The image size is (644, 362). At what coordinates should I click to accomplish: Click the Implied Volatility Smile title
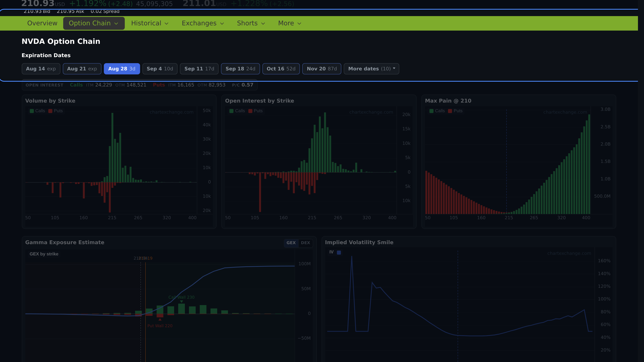point(359,243)
